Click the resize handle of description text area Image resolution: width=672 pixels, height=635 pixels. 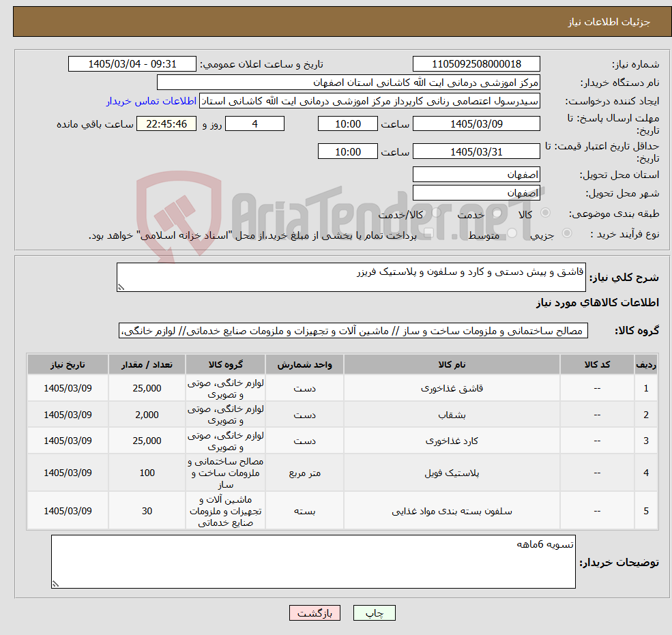121,288
